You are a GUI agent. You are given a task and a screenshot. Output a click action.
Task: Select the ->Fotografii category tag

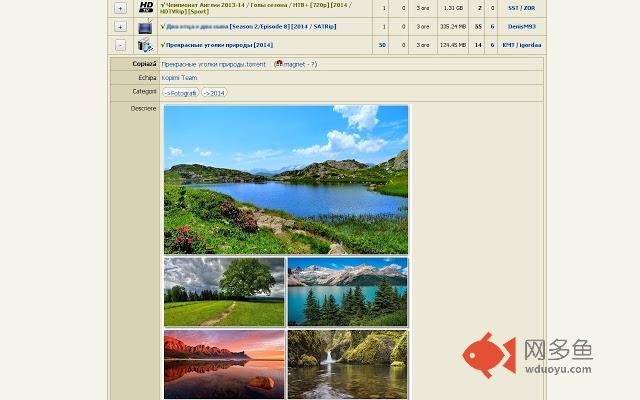click(181, 93)
